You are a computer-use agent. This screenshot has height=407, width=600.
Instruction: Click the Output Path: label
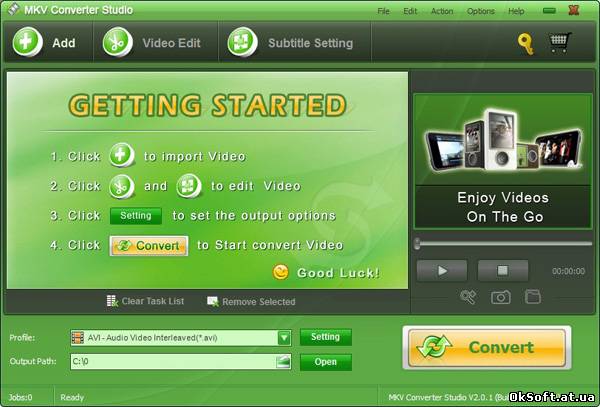(33, 361)
